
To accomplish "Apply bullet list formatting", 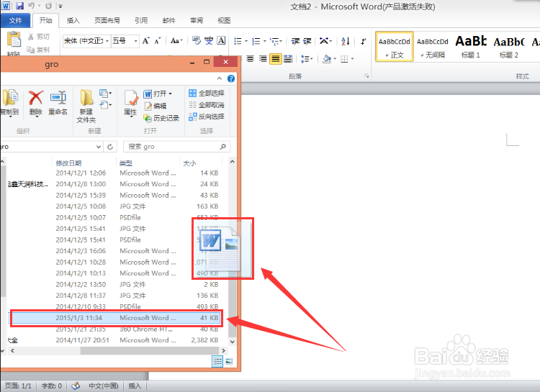I will pyautogui.click(x=238, y=41).
